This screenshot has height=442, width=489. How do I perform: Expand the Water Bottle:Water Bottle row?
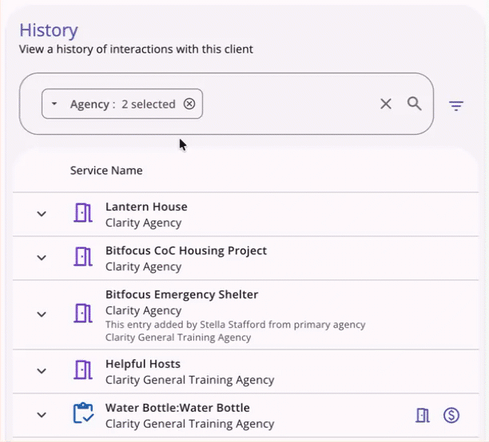[x=42, y=415]
